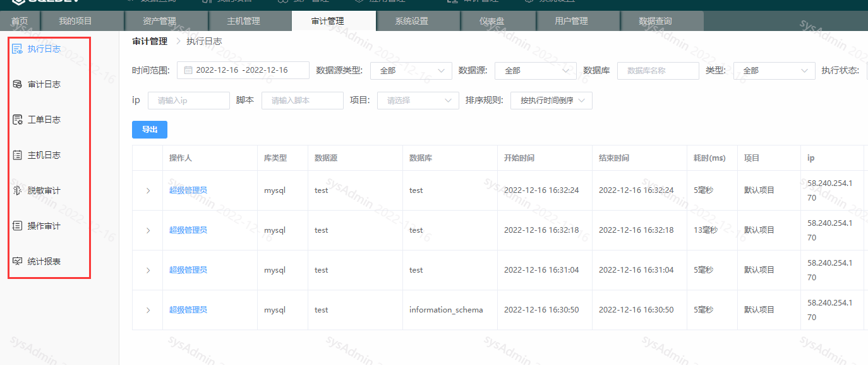
Task: Expand the row started 16:31:04
Action: 148,270
